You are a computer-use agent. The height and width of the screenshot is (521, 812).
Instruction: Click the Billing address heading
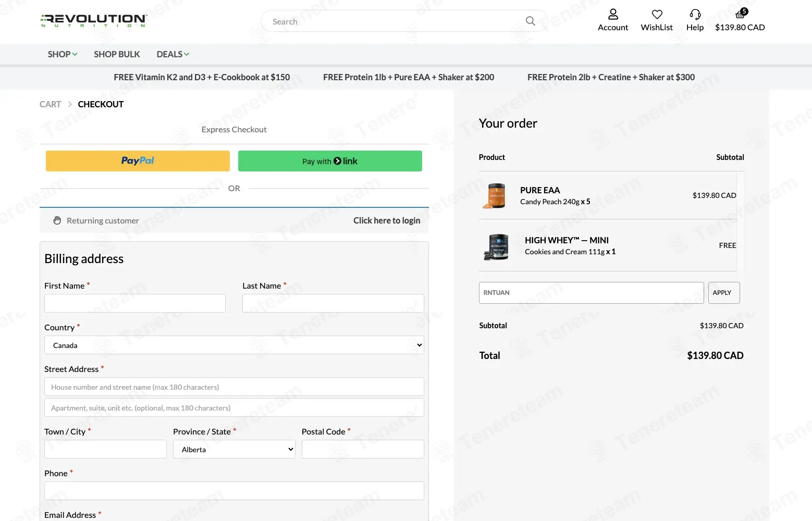pyautogui.click(x=84, y=259)
